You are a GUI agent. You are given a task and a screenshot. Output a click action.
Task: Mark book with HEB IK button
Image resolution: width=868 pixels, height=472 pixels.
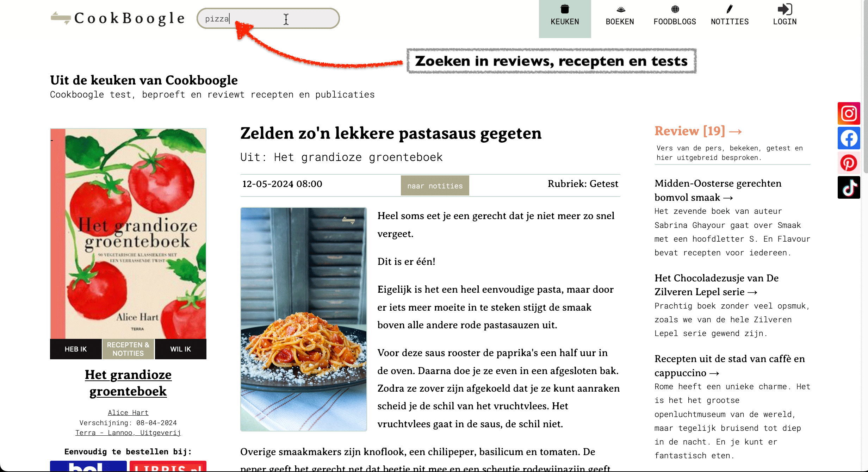coord(76,349)
